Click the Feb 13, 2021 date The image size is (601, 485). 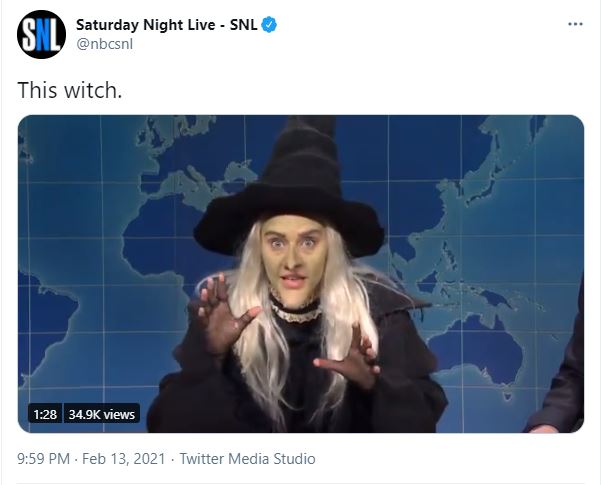123,459
